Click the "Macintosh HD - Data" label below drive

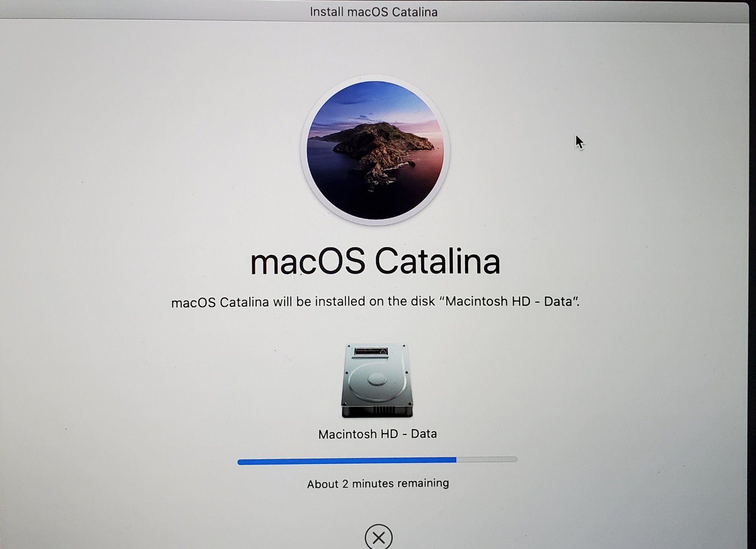pyautogui.click(x=377, y=434)
